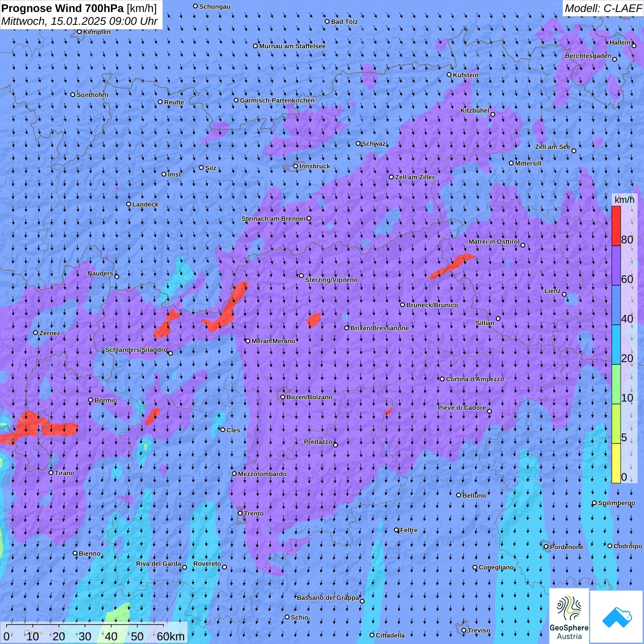This screenshot has height=644, width=644.
Task: Click the Zell am See label
Action: point(552,147)
